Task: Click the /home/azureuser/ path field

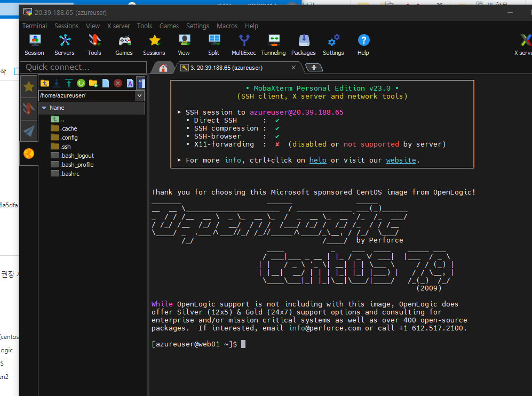Action: [x=87, y=95]
